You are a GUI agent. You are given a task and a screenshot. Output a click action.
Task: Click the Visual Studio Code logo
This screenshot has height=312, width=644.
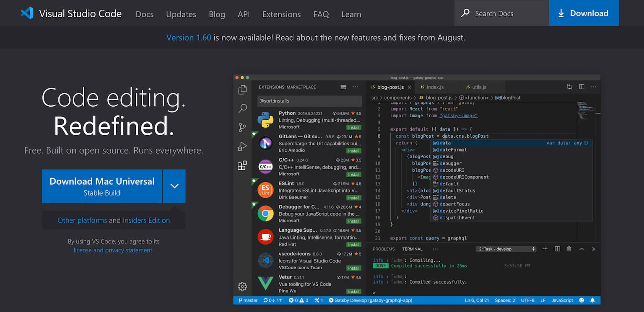[71, 13]
